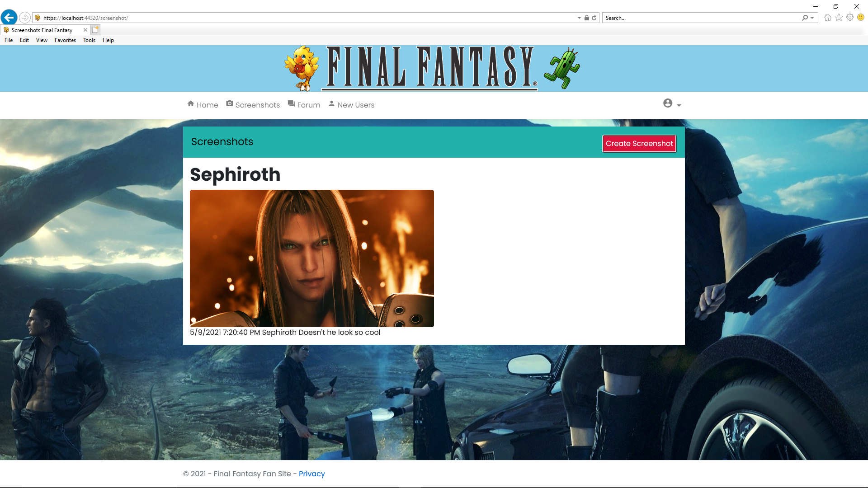Click the Screenshots camera icon

pos(230,103)
